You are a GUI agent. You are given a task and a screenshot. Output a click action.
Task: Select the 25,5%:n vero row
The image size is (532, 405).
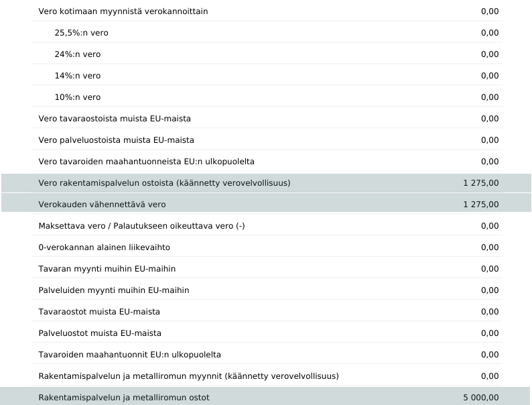pos(81,33)
